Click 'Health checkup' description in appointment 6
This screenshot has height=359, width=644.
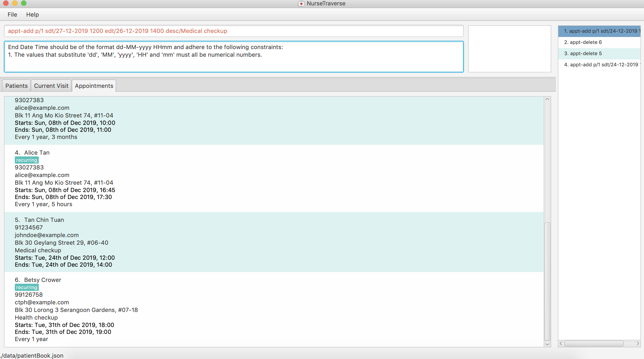pos(36,318)
